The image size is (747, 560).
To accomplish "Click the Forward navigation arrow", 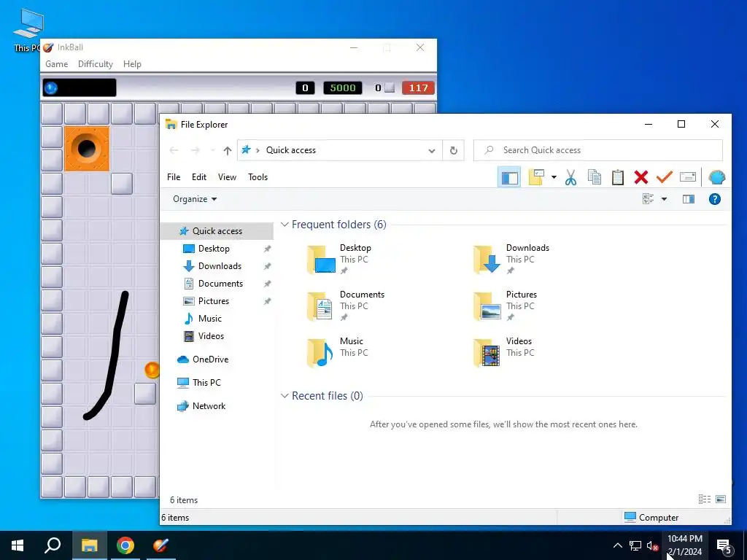I will coord(196,150).
